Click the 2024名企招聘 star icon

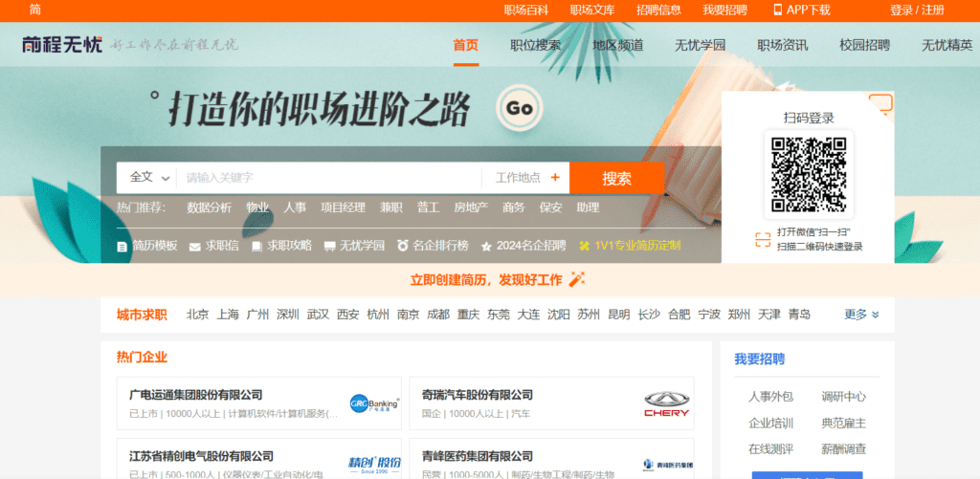point(486,246)
